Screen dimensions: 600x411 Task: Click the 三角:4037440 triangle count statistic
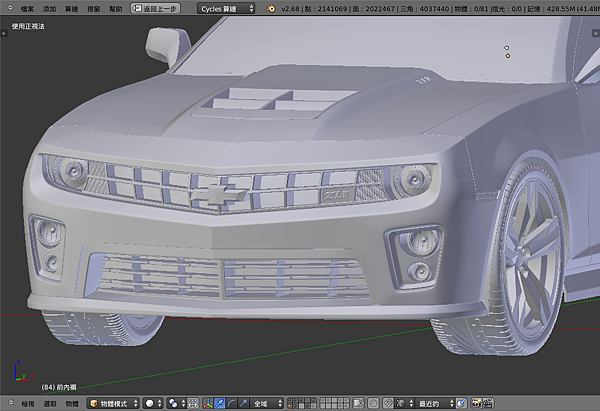[425, 8]
